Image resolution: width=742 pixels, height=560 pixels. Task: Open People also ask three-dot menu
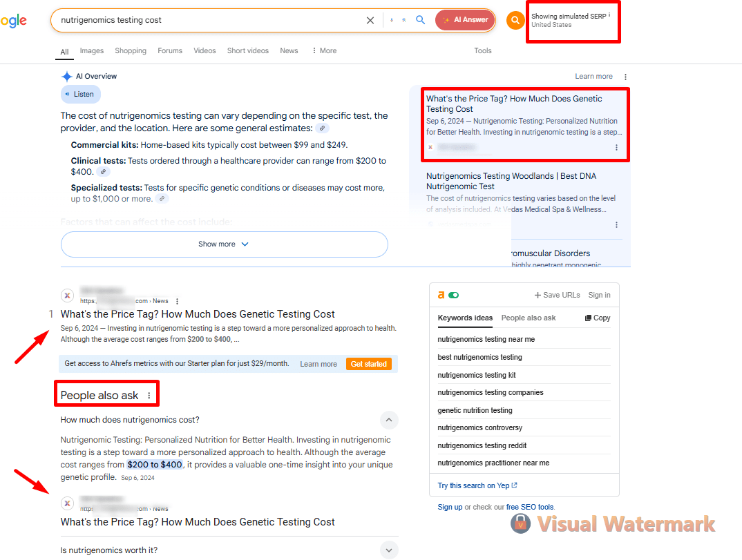(149, 396)
